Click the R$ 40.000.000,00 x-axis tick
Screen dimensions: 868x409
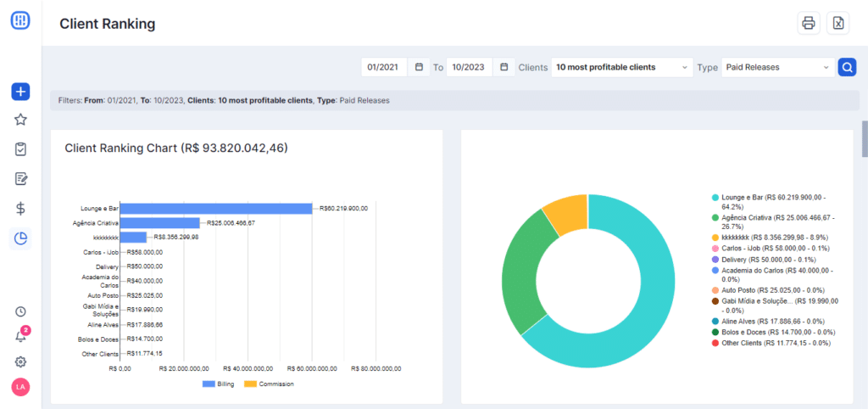click(x=248, y=368)
